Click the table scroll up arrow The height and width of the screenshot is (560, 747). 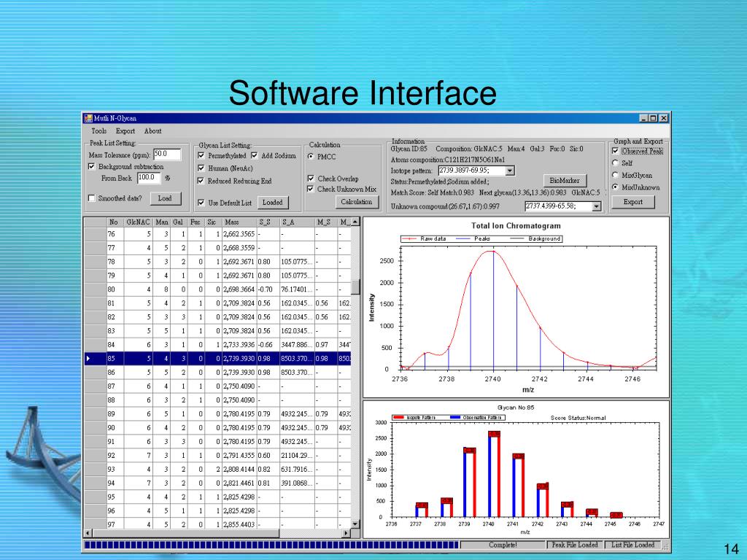355,222
